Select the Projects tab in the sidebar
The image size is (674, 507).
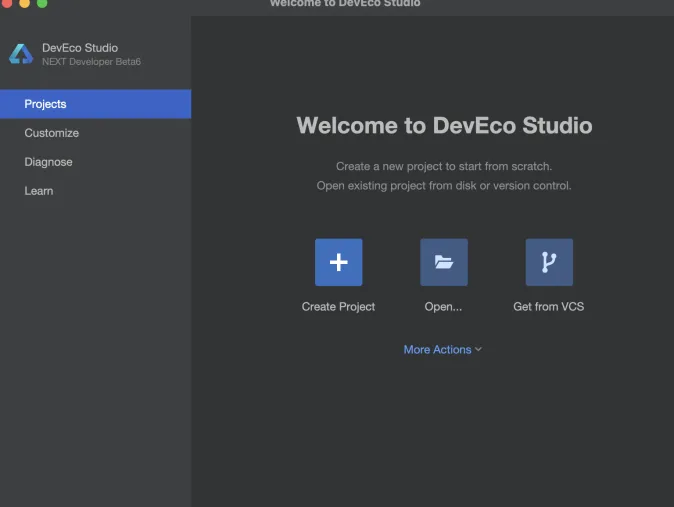coord(46,104)
